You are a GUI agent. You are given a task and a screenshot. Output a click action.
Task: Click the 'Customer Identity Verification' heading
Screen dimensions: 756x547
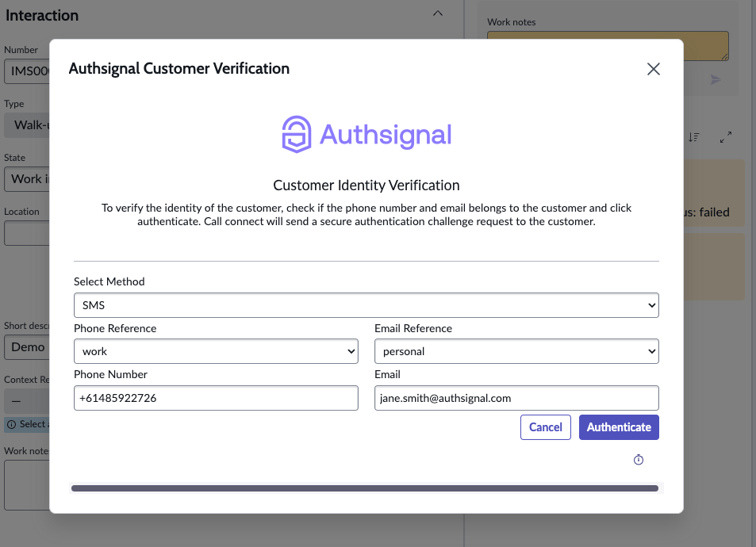click(366, 185)
